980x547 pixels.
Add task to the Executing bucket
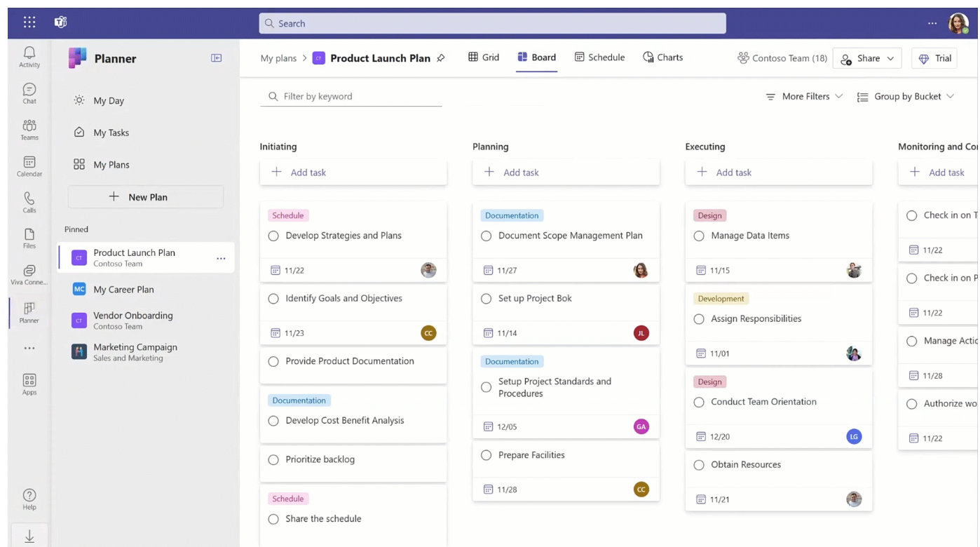coord(779,173)
